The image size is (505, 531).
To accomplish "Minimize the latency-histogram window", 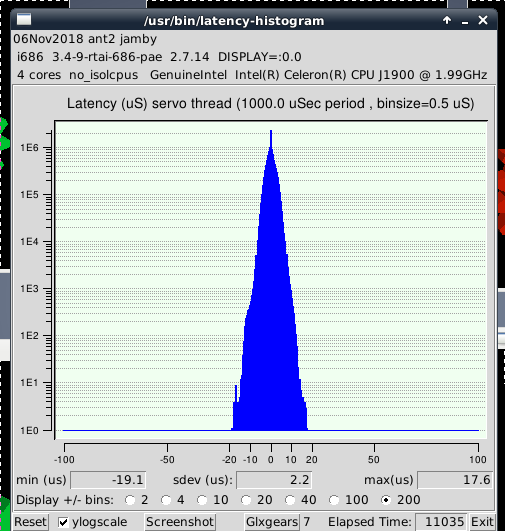I will pyautogui.click(x=465, y=21).
